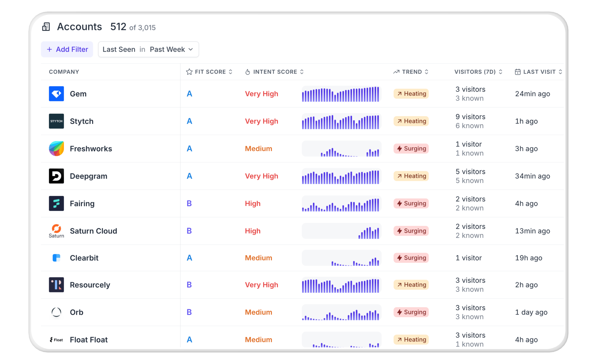This screenshot has width=597, height=364.
Task: Click the Clearbit company logo
Action: (56, 258)
